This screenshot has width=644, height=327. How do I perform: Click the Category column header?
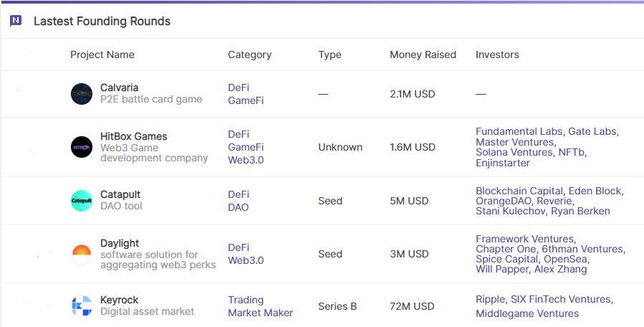coord(250,54)
